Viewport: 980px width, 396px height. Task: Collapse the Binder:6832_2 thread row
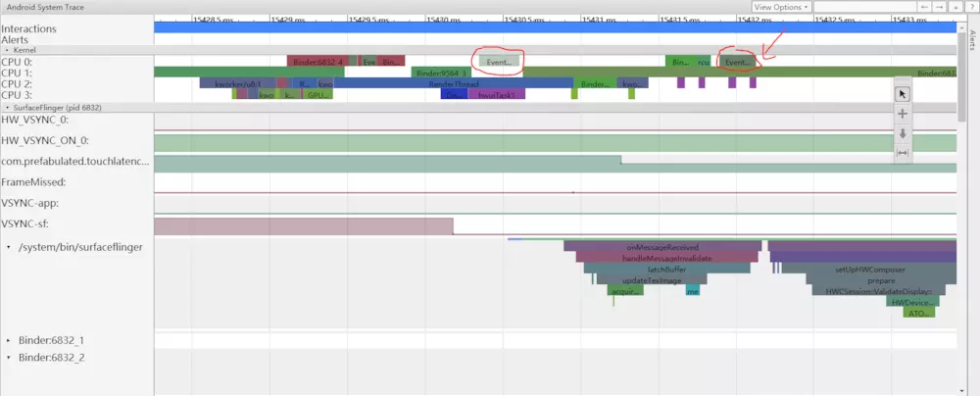point(8,357)
